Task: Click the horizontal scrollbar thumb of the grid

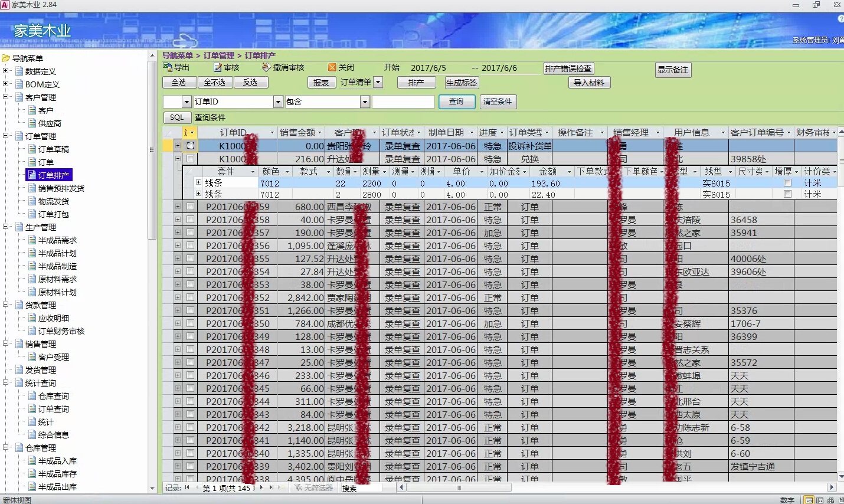Action: (x=459, y=488)
